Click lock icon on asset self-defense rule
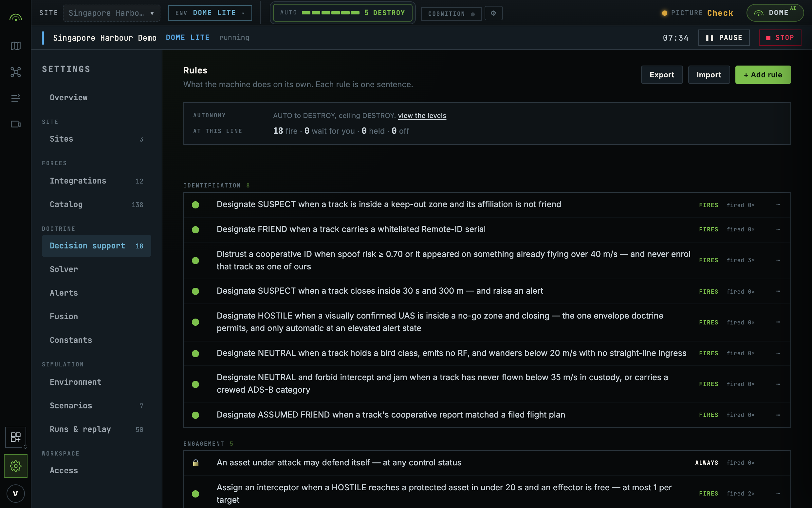 click(195, 463)
